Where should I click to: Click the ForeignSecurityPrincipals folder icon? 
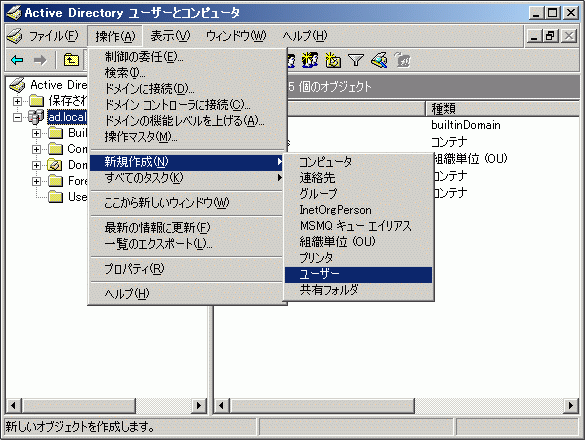tap(56, 181)
